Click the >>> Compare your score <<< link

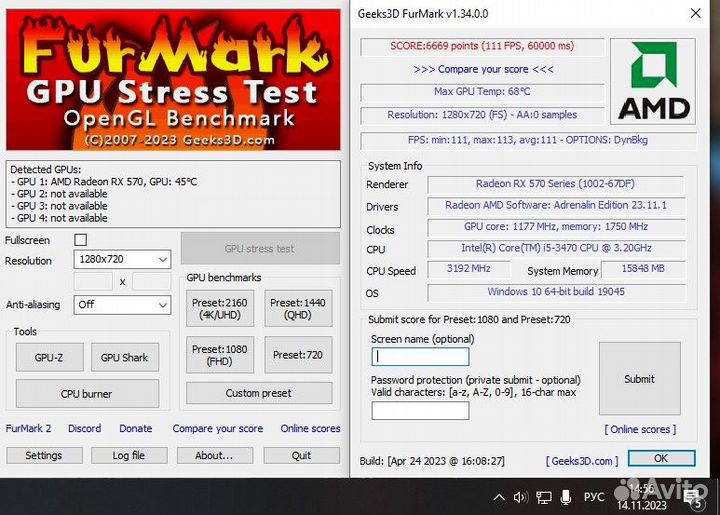click(484, 69)
